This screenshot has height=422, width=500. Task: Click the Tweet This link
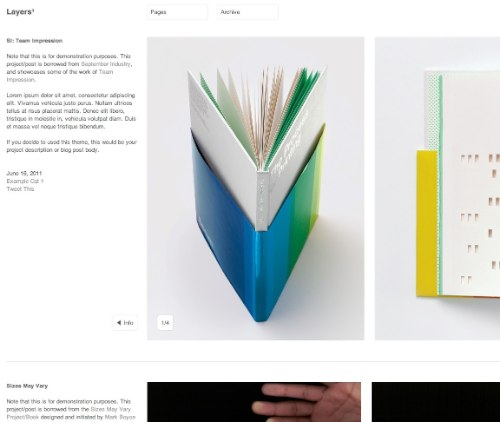(20, 189)
